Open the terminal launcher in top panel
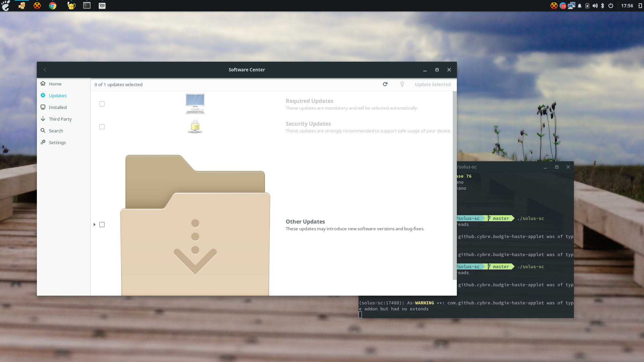The width and height of the screenshot is (644, 362). [87, 6]
